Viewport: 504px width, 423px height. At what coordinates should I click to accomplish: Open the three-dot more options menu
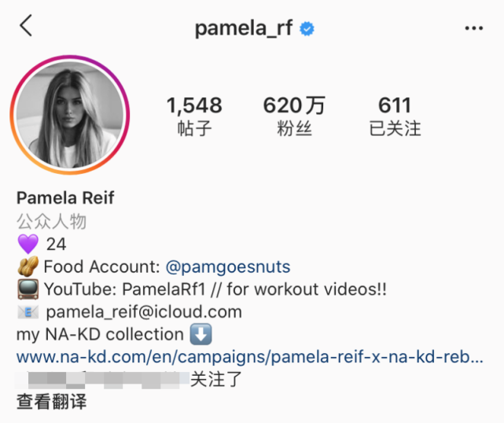pos(474,28)
